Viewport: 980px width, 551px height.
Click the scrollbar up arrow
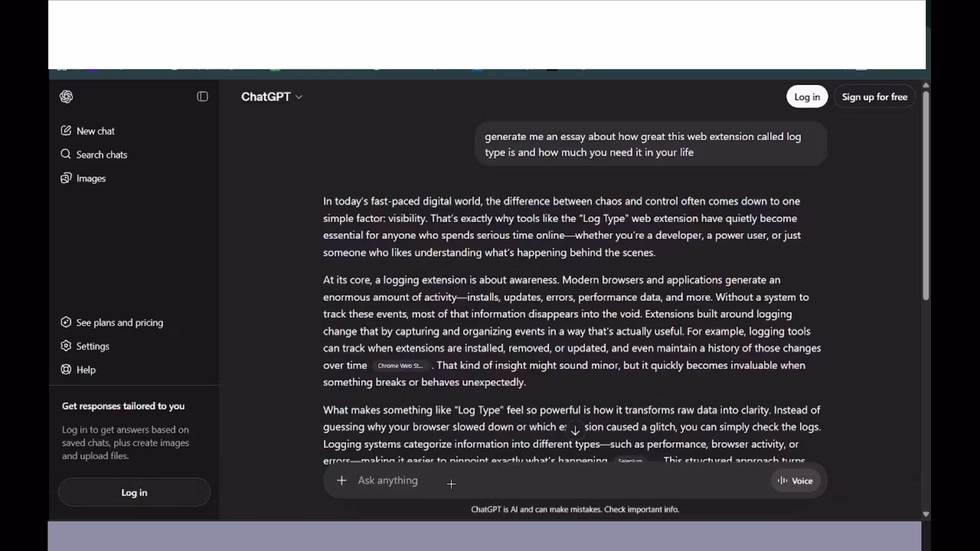coord(926,85)
